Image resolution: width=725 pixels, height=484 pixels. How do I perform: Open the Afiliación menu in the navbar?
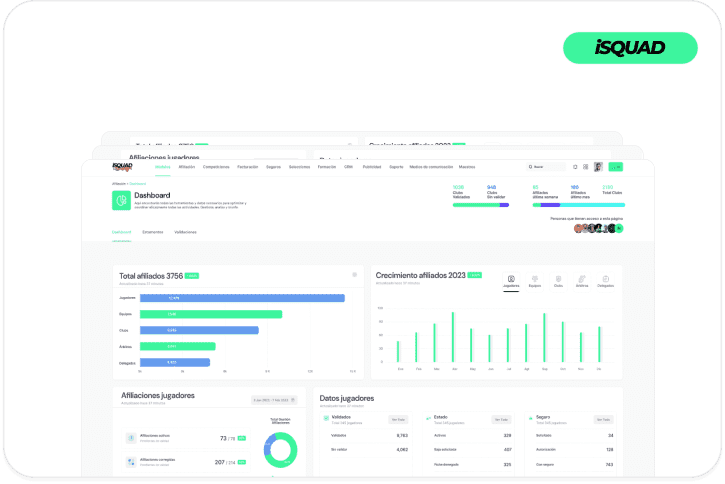click(x=187, y=167)
